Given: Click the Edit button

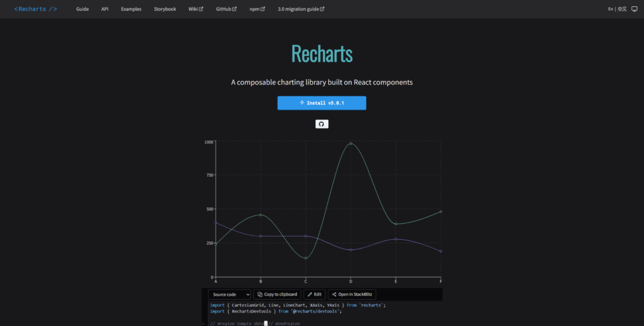Looking at the screenshot, I should click(x=315, y=294).
